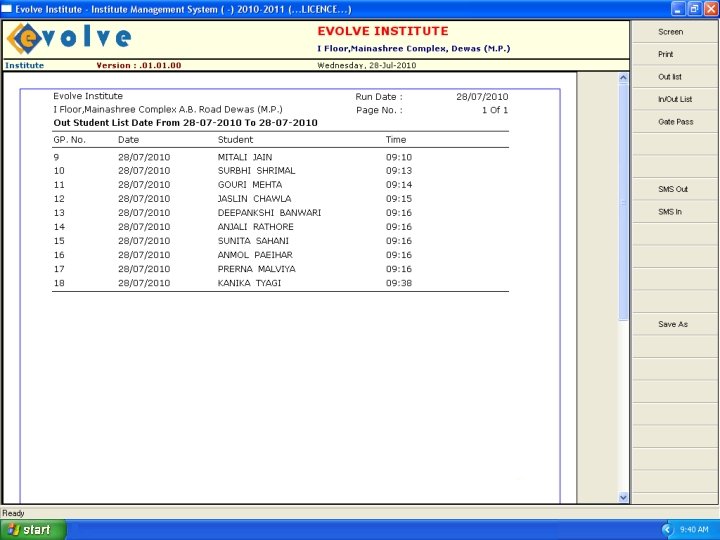Click the Mainashree Complex header address
Screen dimensions: 720x540
(x=414, y=49)
